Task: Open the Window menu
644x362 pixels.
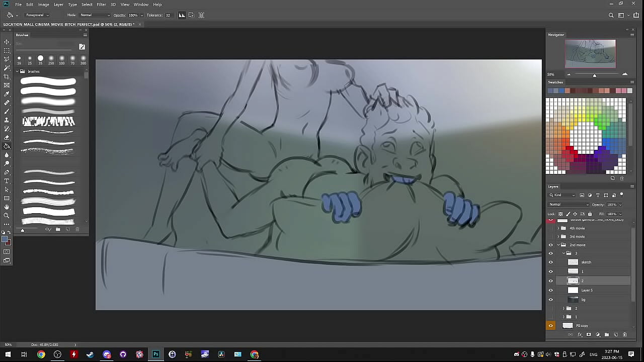Action: click(141, 5)
